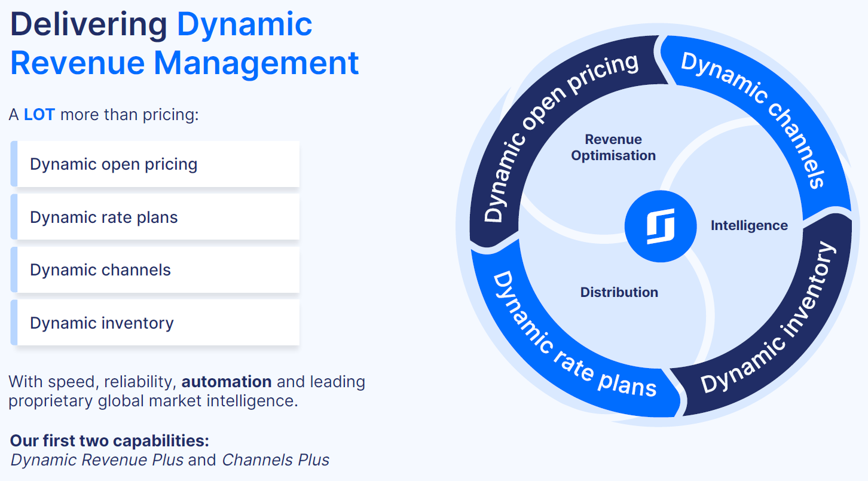Image resolution: width=868 pixels, height=481 pixels.
Task: Select the 'Dynamic rate plans' list card
Action: [155, 217]
